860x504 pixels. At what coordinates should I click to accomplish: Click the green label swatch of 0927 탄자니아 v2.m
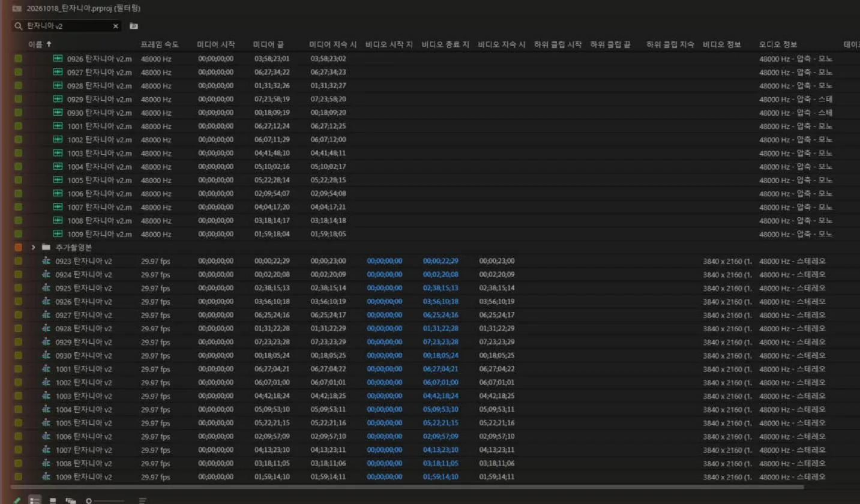click(19, 72)
